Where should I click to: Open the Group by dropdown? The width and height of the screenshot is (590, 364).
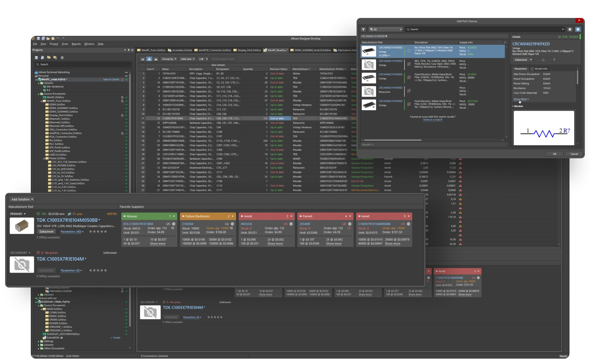(169, 59)
